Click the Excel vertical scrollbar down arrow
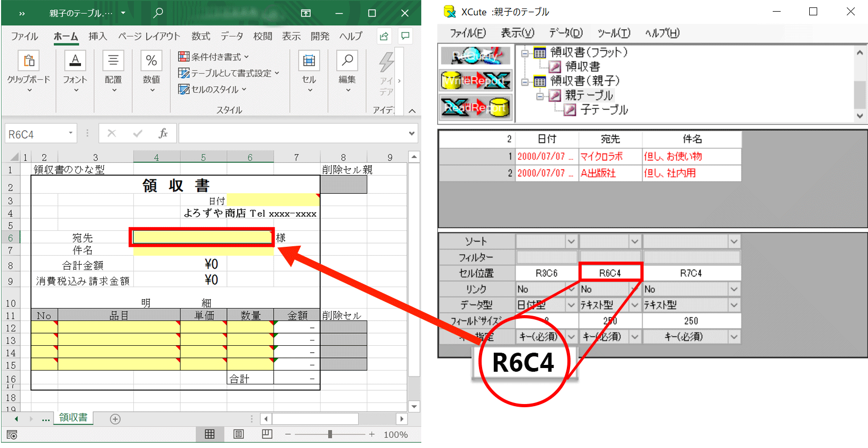868x448 pixels. (x=414, y=407)
